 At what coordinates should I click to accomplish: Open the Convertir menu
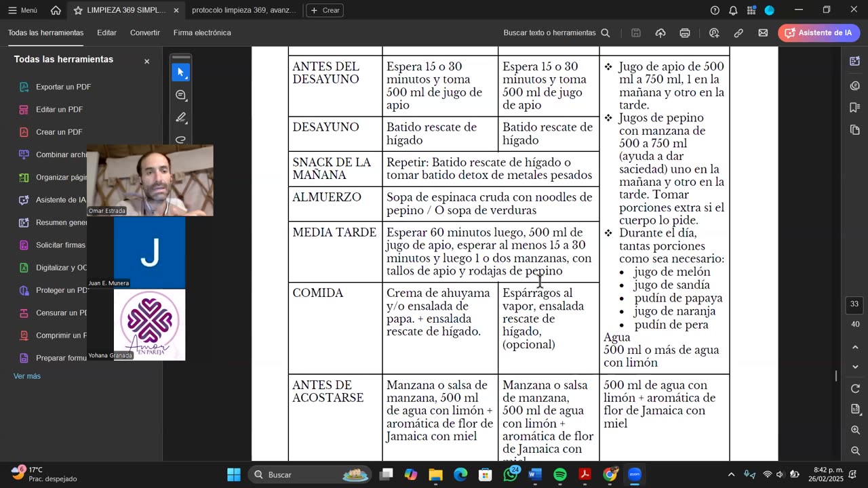pos(145,33)
